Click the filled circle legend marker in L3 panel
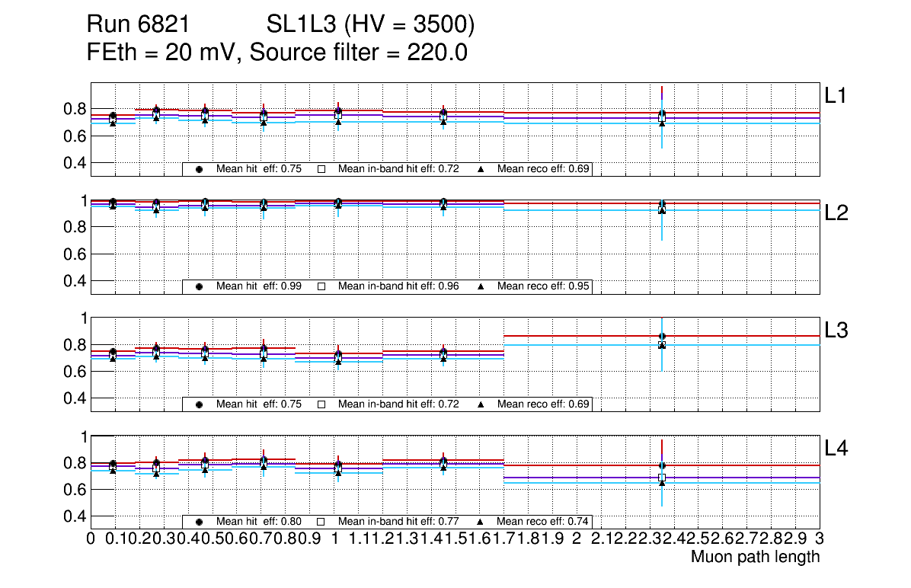Screen dimensions: 911x588 200,404
